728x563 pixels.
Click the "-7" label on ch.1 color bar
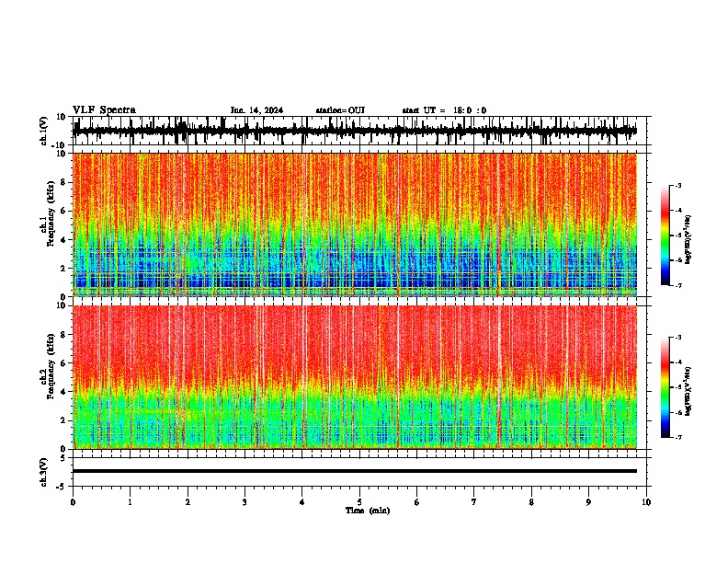pos(677,285)
